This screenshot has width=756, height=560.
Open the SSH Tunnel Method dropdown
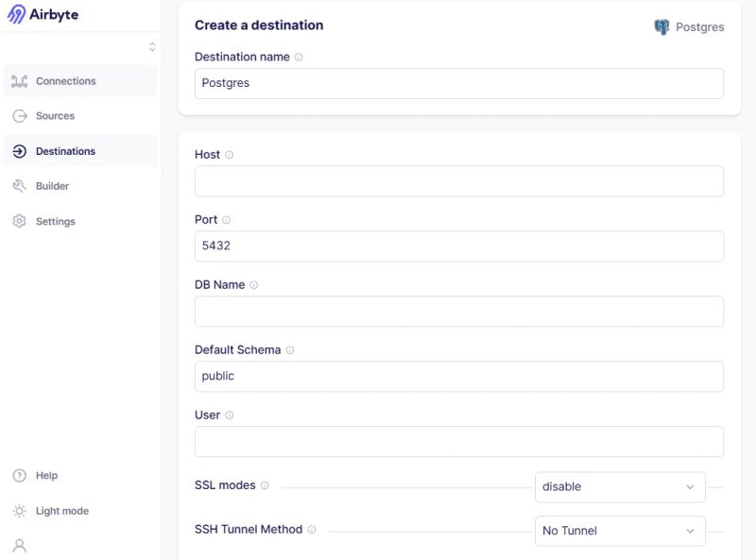[x=620, y=531]
